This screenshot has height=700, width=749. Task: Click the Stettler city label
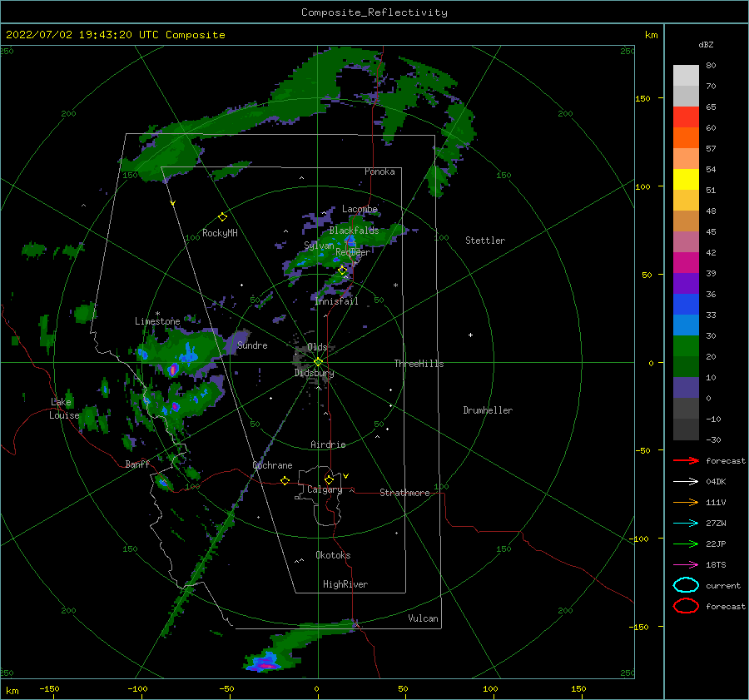[485, 241]
